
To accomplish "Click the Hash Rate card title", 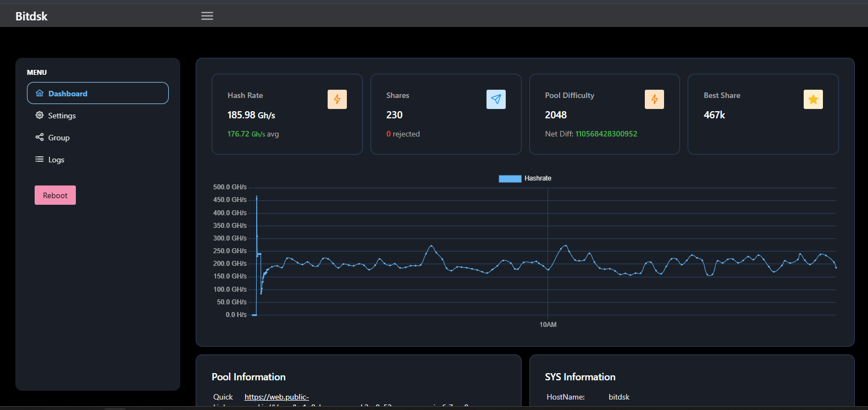I will point(245,95).
